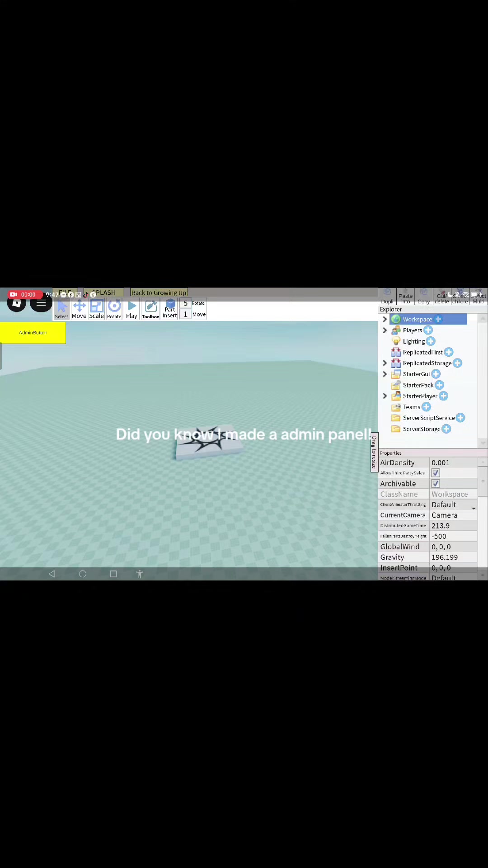Click the plus icon beside Teams
Image resolution: width=488 pixels, height=868 pixels.
pyautogui.click(x=426, y=407)
